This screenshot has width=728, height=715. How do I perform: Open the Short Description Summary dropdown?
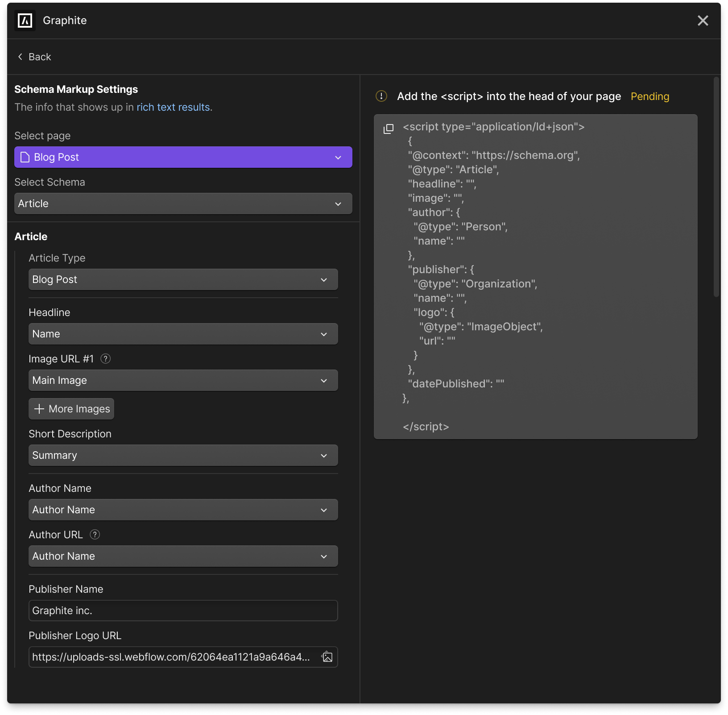coord(183,455)
